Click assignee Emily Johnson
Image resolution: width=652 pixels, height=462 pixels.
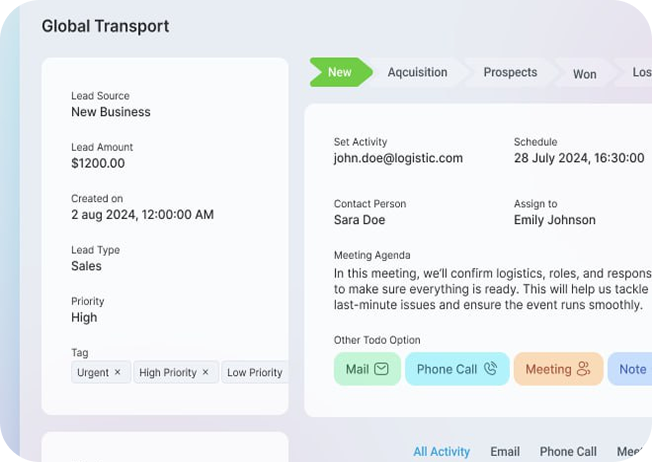pyautogui.click(x=554, y=220)
